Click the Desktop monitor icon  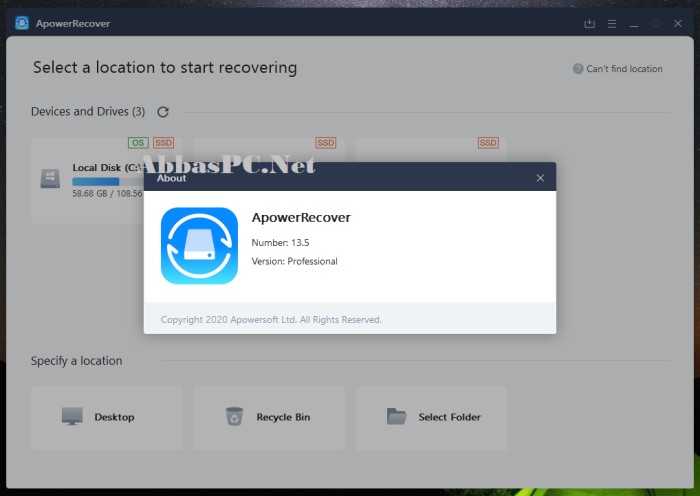point(72,417)
